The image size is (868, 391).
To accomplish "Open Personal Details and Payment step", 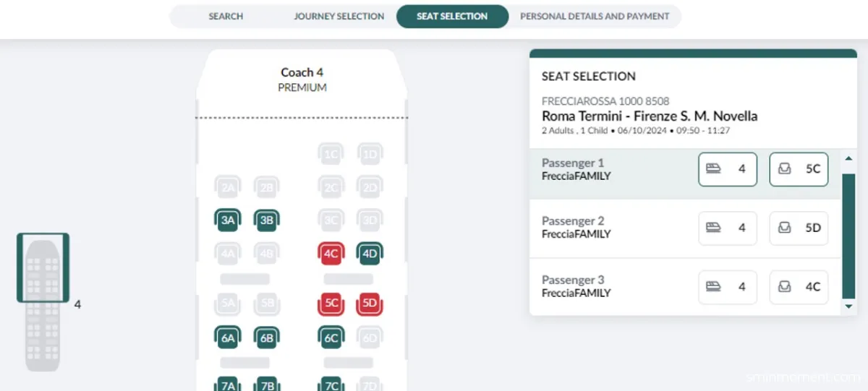I will [x=595, y=16].
